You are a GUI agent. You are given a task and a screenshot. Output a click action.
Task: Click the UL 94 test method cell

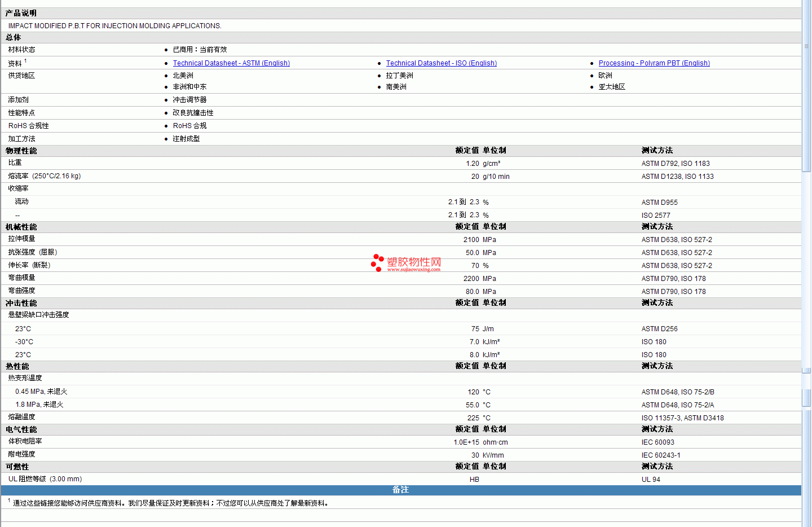click(651, 480)
